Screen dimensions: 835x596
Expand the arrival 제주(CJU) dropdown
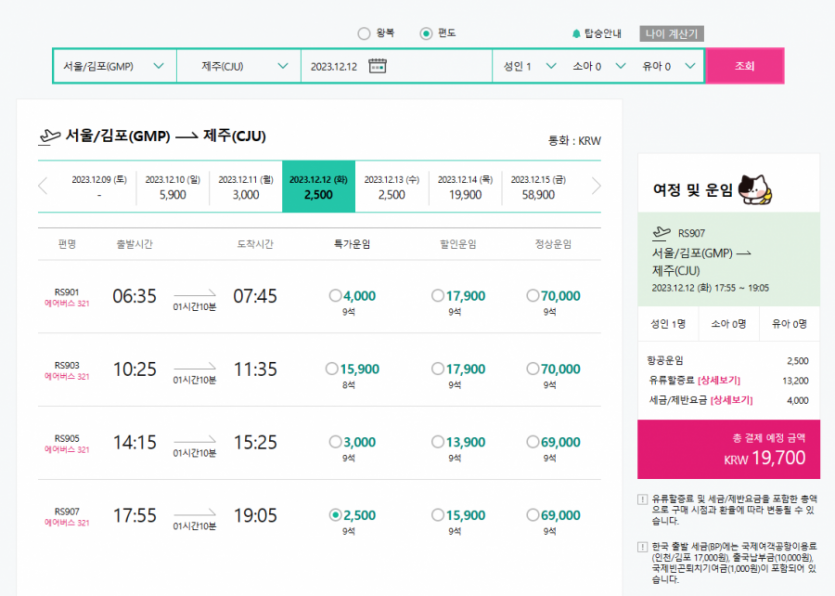(x=238, y=67)
